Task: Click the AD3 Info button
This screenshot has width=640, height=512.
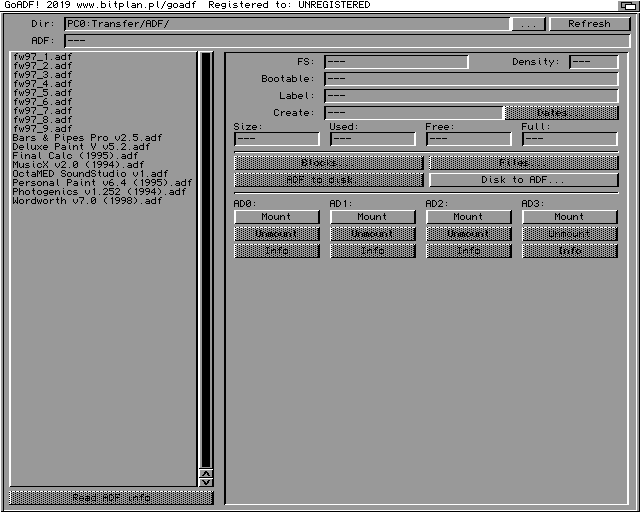Action: click(x=570, y=251)
